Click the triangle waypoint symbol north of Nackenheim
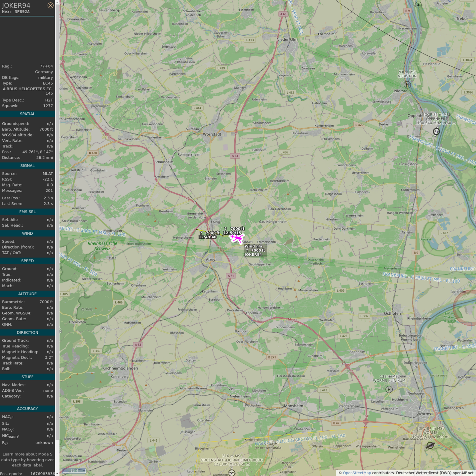 (418, 5)
